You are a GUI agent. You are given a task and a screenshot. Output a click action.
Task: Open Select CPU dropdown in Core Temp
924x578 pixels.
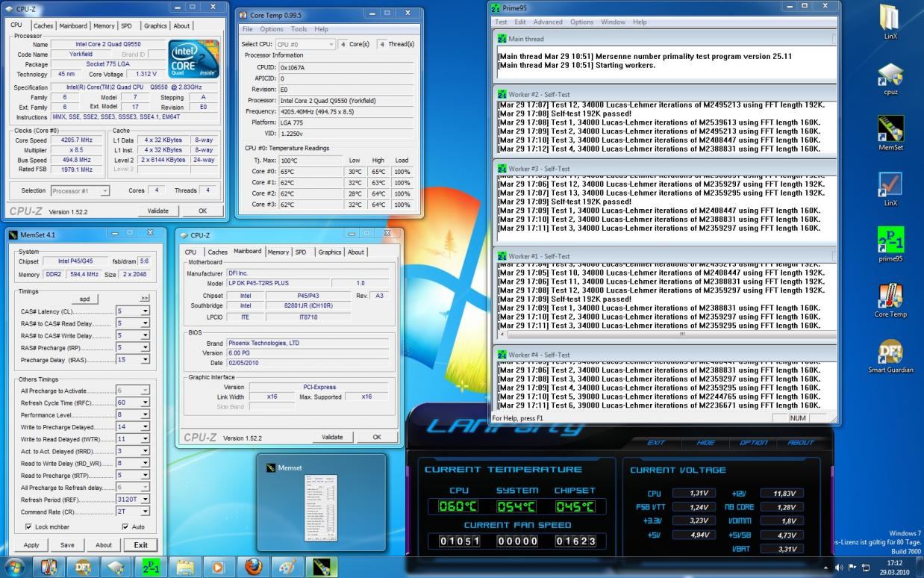click(305, 44)
